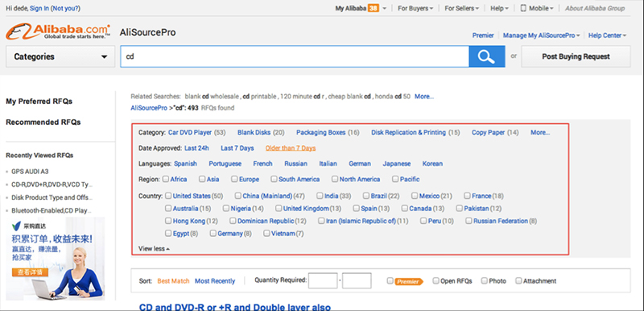Viewport: 644px width, 311px height.
Task: Click the Alibaba.com logo
Action: (x=58, y=31)
